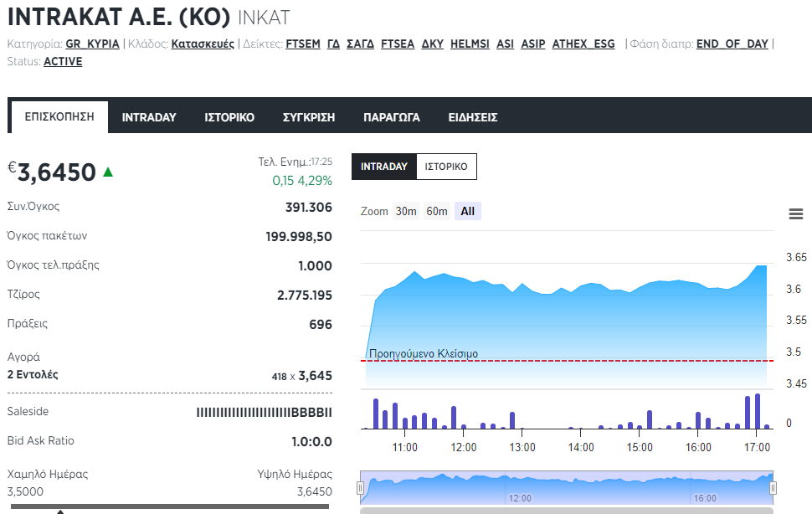Click the Όγκος πακέτων value 199.998,50
The height and width of the screenshot is (514, 812).
point(299,237)
